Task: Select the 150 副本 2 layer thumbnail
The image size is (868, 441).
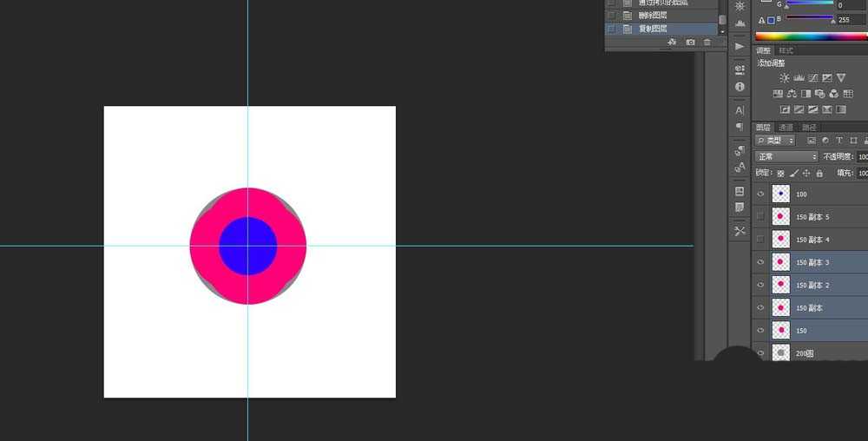Action: click(781, 285)
